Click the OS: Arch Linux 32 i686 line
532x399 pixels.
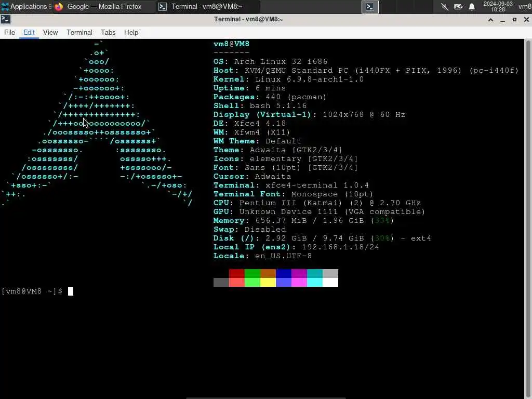270,61
